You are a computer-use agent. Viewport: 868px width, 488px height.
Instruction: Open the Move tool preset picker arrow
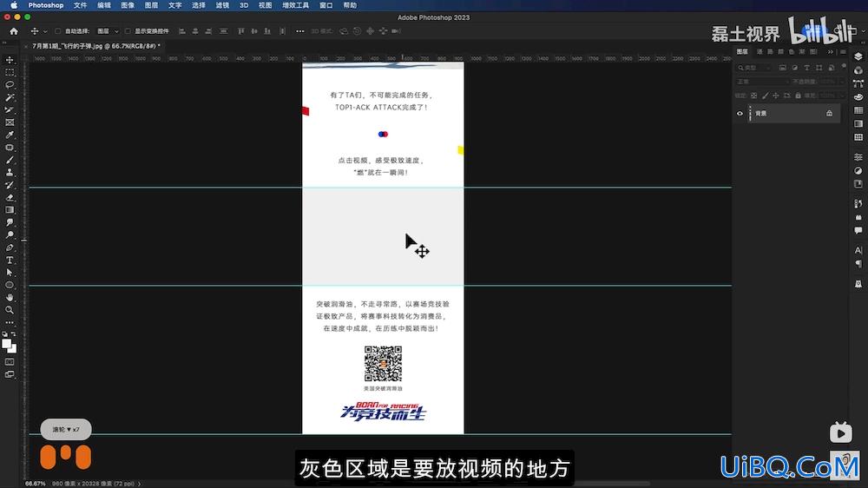[x=45, y=31]
